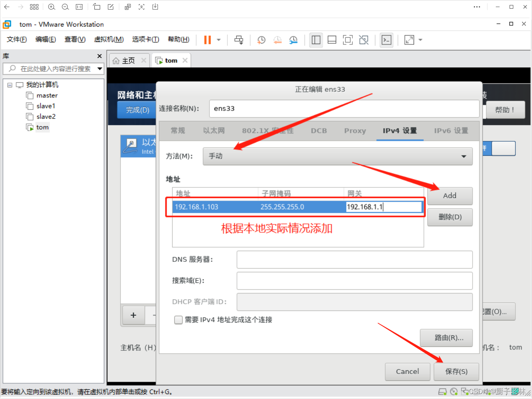This screenshot has width=532, height=399.
Task: Switch to the 常规 tab
Action: tap(178, 131)
